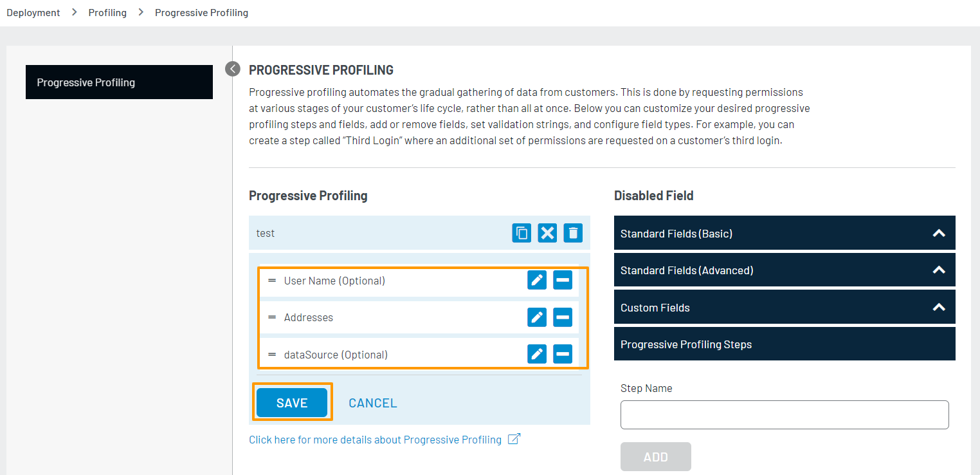Remove the User Name field with minus icon
Image resolution: width=980 pixels, height=475 pixels.
(563, 281)
